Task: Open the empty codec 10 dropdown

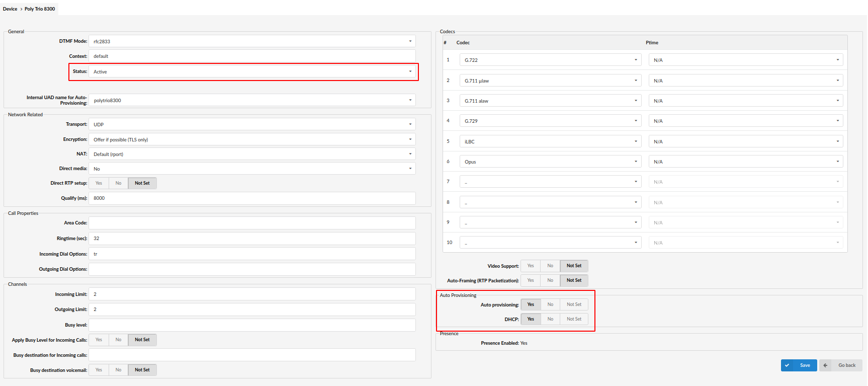Action: pos(551,243)
